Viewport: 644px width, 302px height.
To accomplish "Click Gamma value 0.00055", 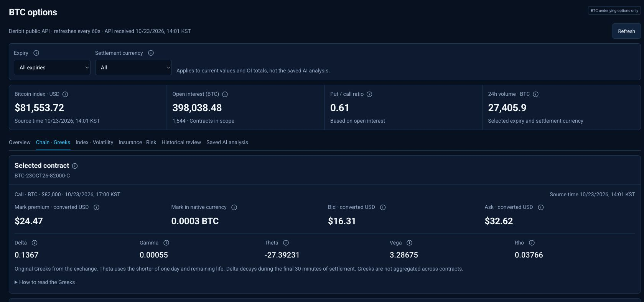I will coord(154,255).
